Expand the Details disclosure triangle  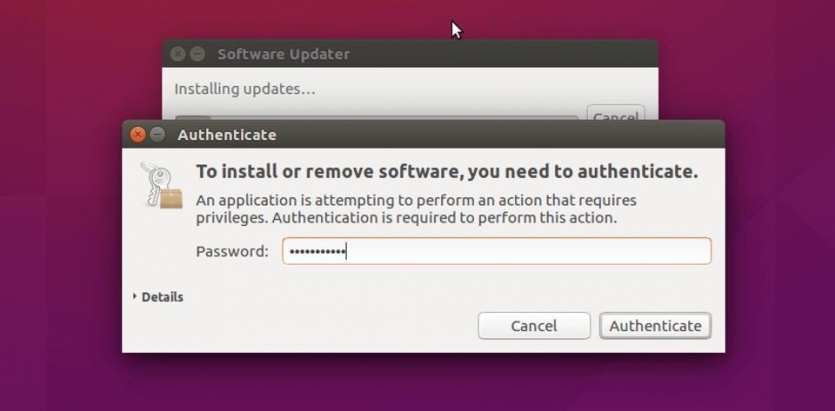coord(135,296)
